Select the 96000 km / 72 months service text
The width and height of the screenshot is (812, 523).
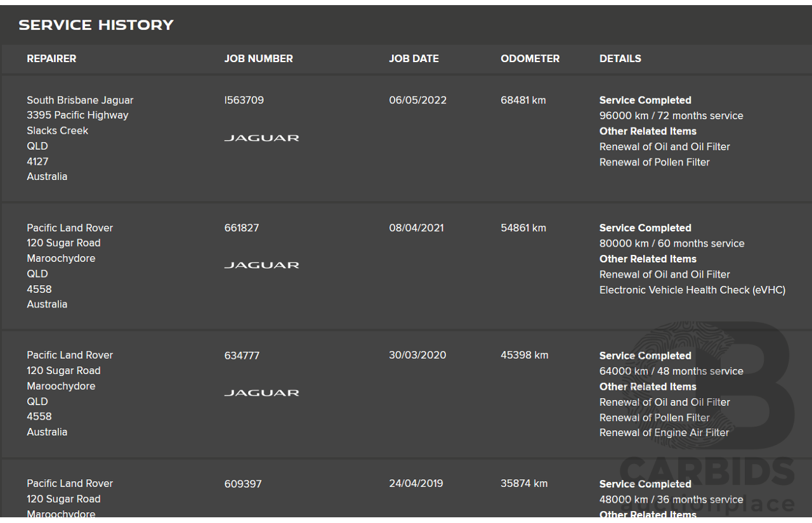coord(671,115)
